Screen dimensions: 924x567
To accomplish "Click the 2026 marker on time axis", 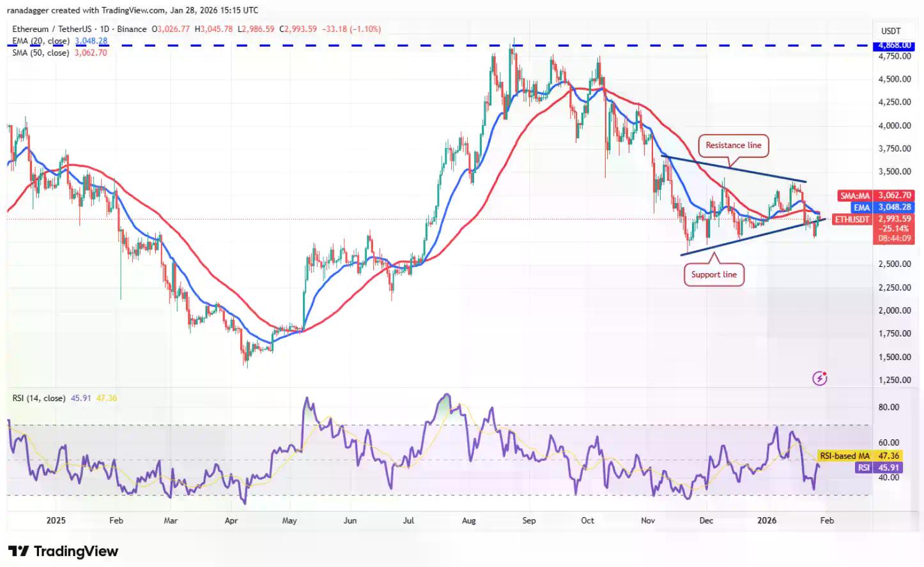I will (766, 520).
